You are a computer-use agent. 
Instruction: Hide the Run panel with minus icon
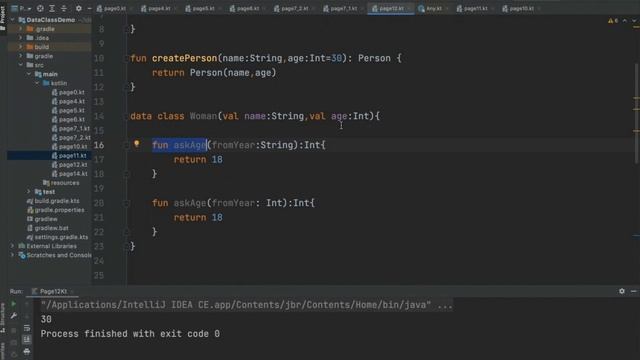click(x=633, y=291)
